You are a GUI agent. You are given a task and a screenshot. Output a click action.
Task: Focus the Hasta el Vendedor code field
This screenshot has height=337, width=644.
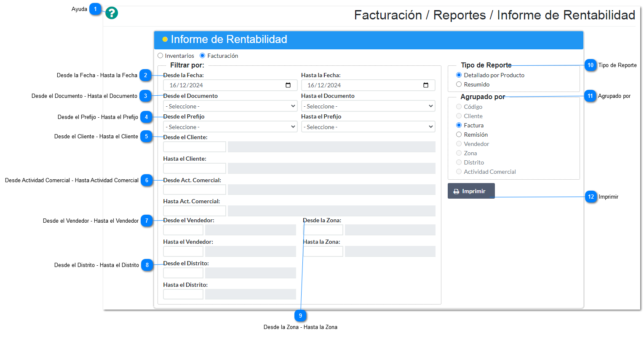coord(183,251)
